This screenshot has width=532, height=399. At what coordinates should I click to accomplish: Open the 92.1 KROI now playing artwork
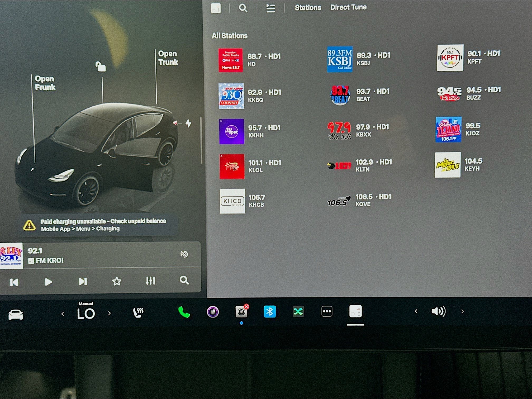[11, 256]
